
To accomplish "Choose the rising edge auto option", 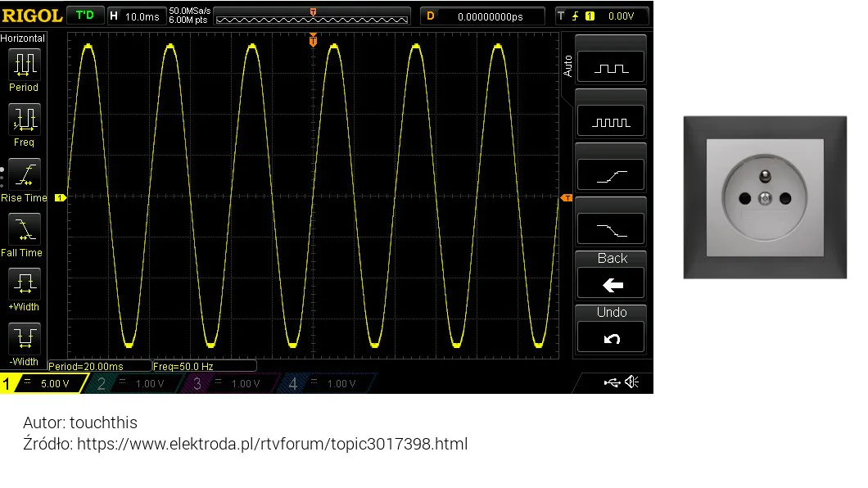I will (x=611, y=175).
